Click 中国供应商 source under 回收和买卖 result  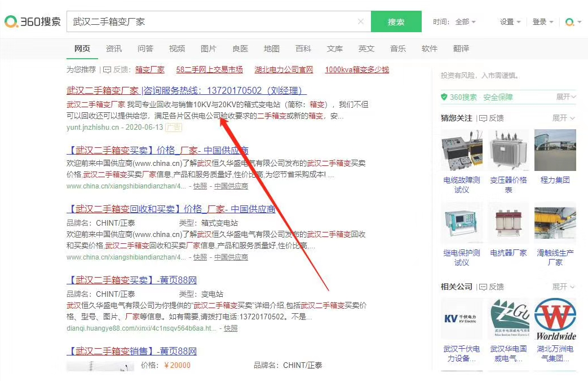click(231, 257)
